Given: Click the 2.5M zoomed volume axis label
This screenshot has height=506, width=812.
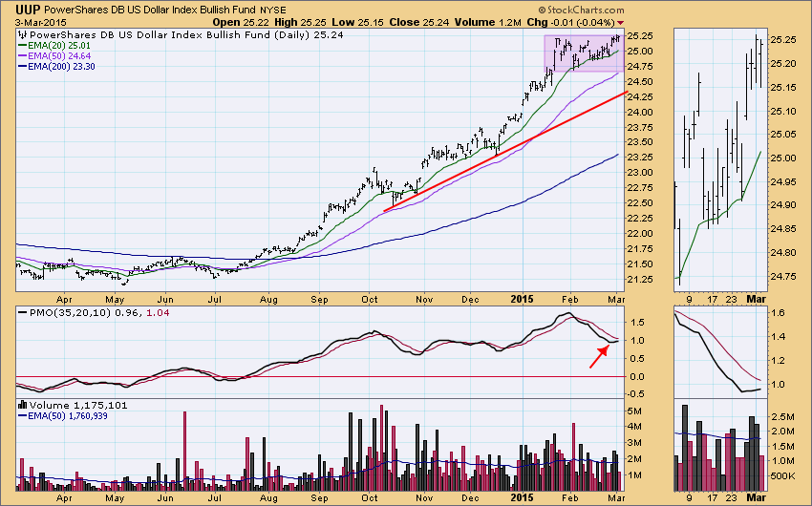Looking at the screenshot, I should (782, 416).
